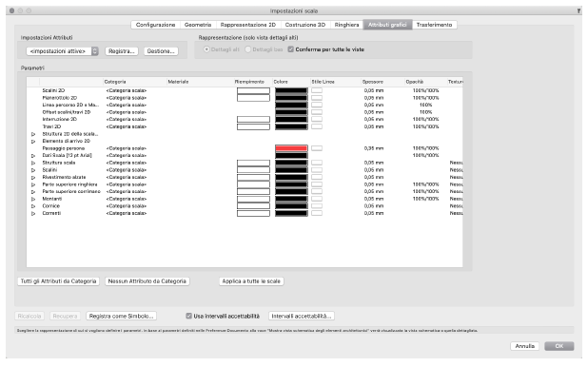Click the 100% opacity of Offset scalini/travi 2D
The width and height of the screenshot is (588, 367).
pos(425,112)
